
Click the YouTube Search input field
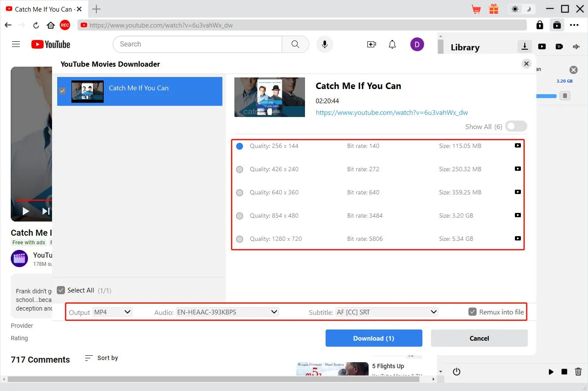[197, 44]
